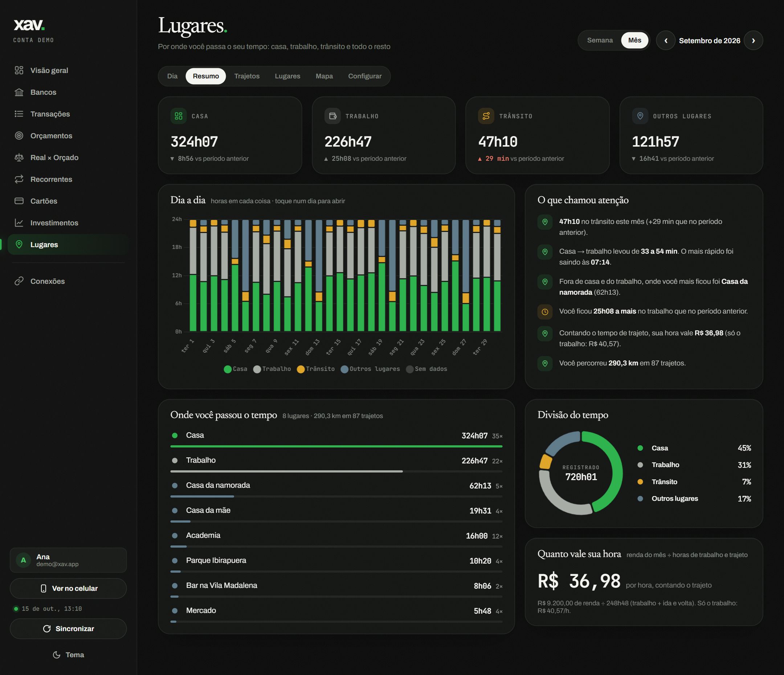
Task: Click the Trânsito card route icon
Action: coord(486,116)
